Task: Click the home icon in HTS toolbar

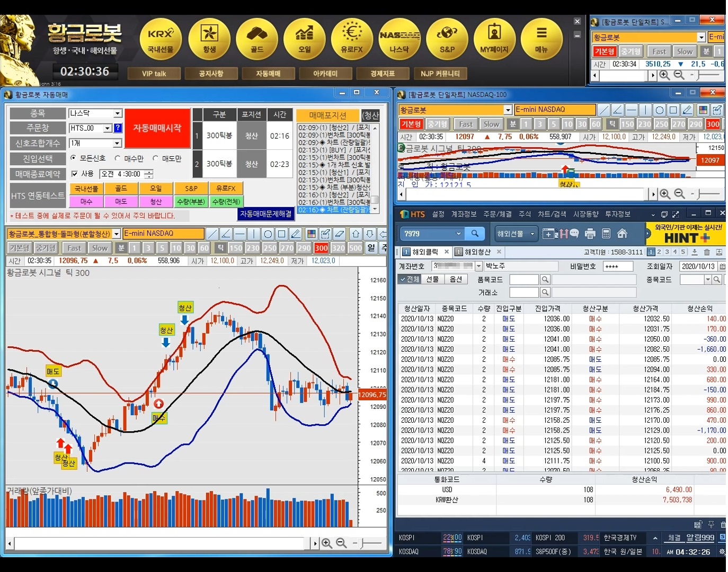Action: point(623,234)
